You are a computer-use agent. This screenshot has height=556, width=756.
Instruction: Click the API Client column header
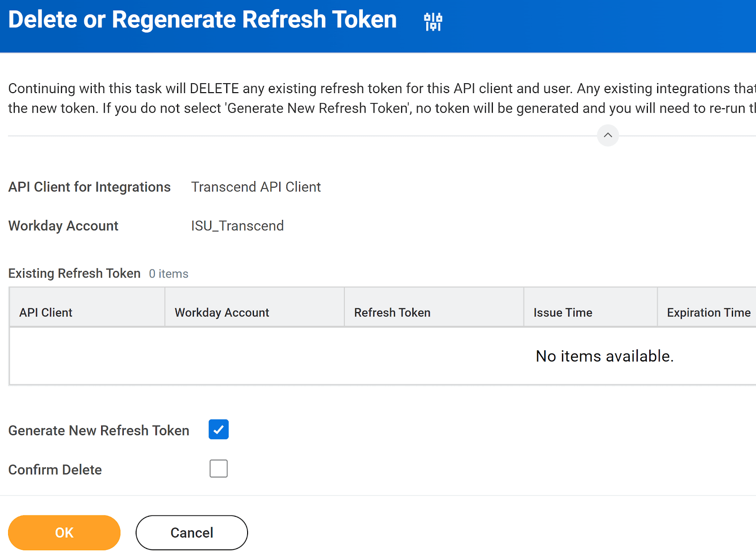click(x=45, y=312)
